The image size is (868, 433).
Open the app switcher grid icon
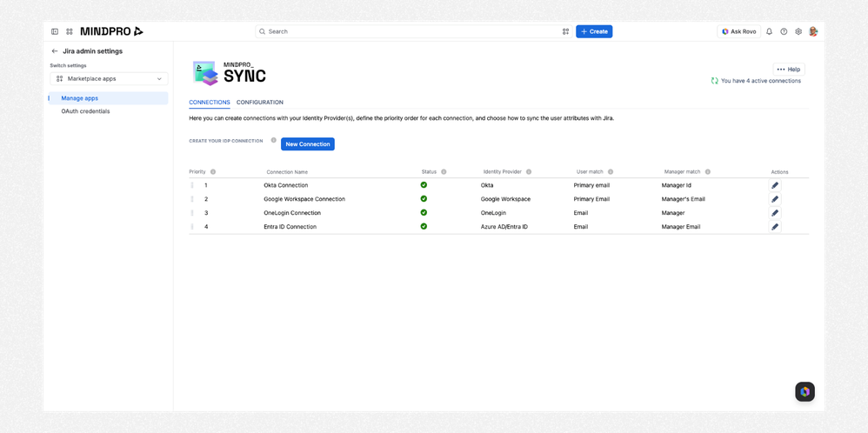click(70, 31)
